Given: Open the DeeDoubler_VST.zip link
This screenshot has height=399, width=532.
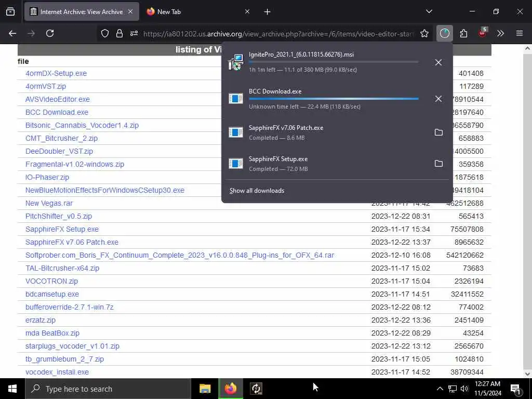Looking at the screenshot, I should [59, 151].
